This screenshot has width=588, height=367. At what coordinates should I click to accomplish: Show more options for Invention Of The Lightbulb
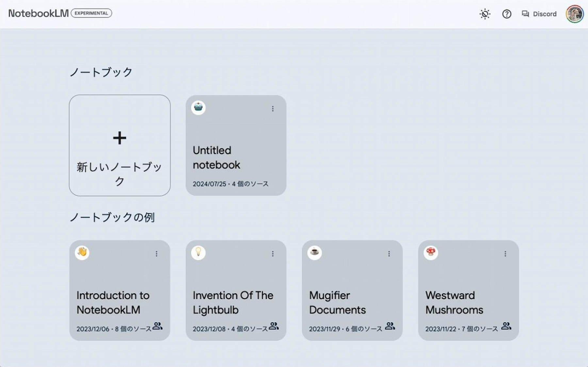[273, 254]
